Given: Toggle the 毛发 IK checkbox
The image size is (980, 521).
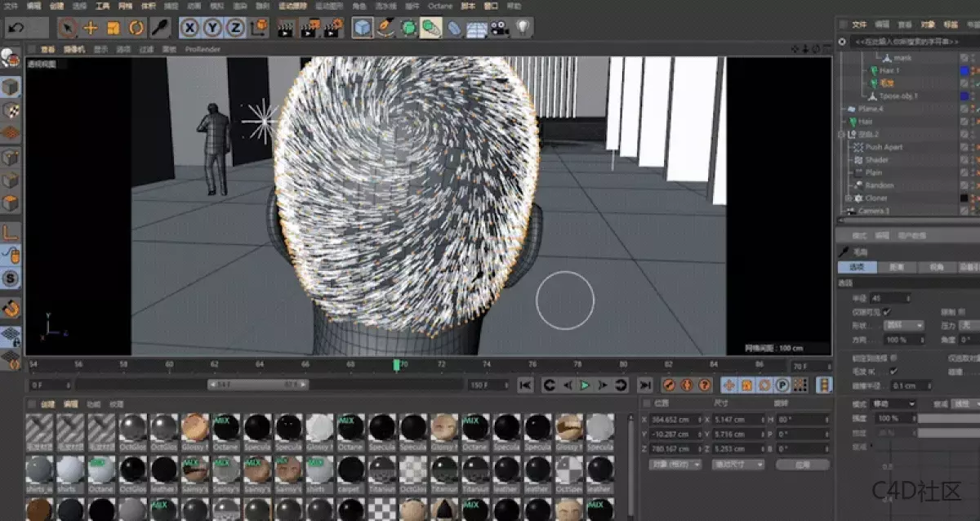Looking at the screenshot, I should [x=893, y=371].
